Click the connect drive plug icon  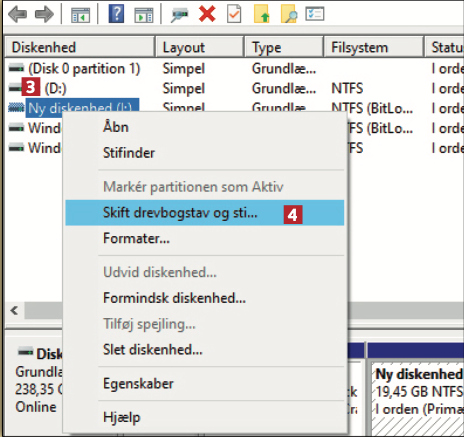point(180,15)
